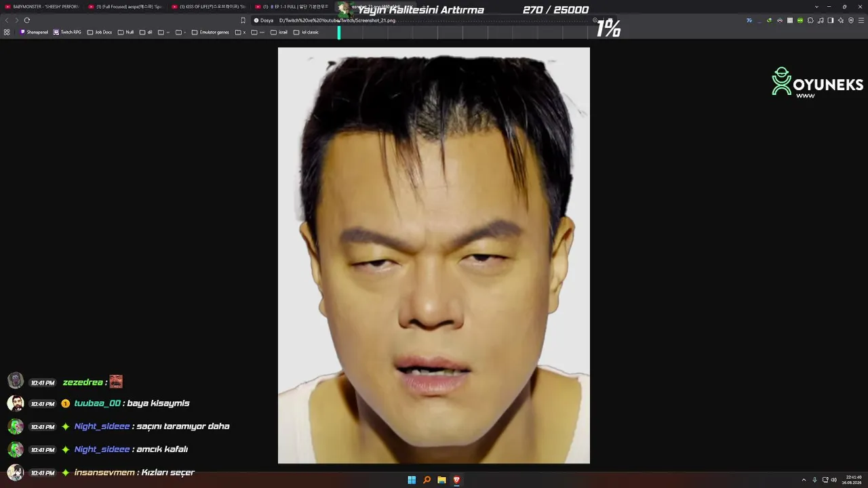Click tuubaa_00's username in chat overlay

click(x=98, y=403)
